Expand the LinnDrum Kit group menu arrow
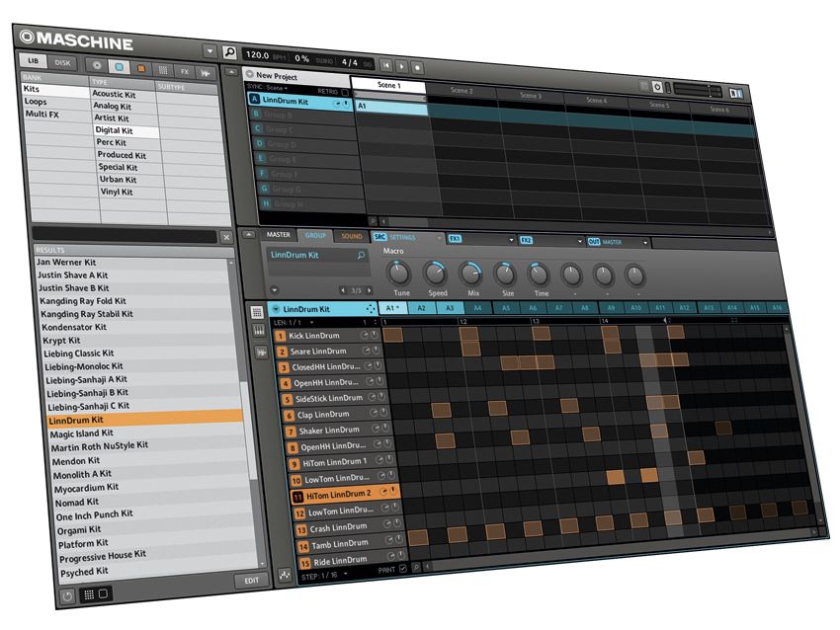 tap(276, 309)
